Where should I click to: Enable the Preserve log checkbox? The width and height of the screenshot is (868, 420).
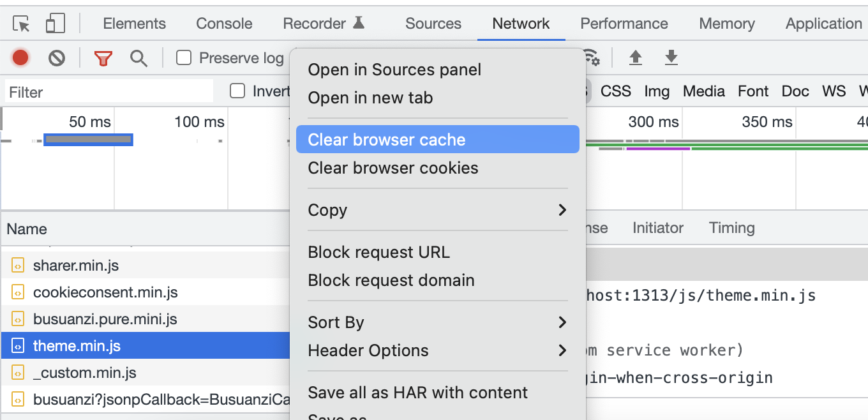(184, 57)
